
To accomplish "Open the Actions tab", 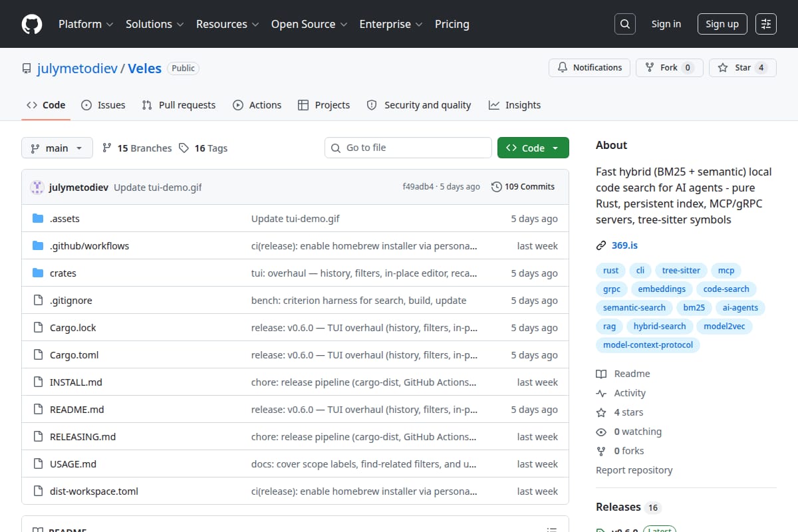I will tap(257, 105).
